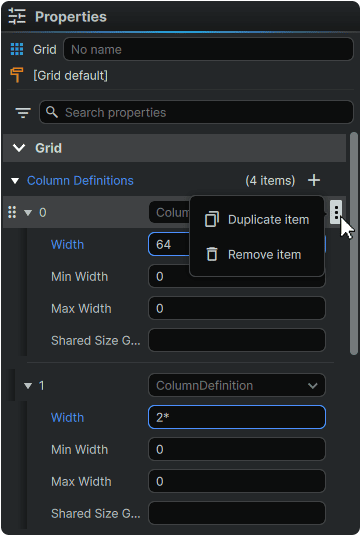Open item 1 ColumnDefinition dropdown

237,385
